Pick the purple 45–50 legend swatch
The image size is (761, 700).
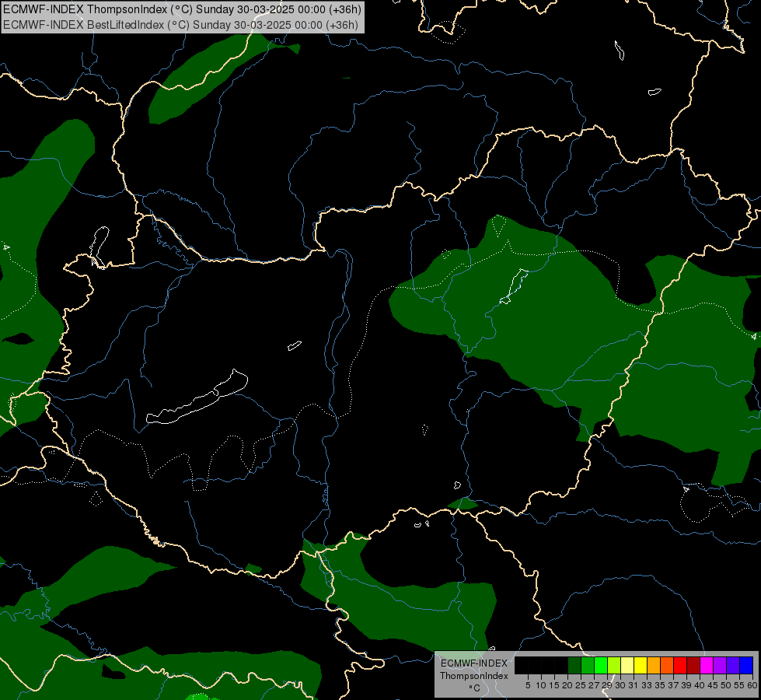pos(720,665)
